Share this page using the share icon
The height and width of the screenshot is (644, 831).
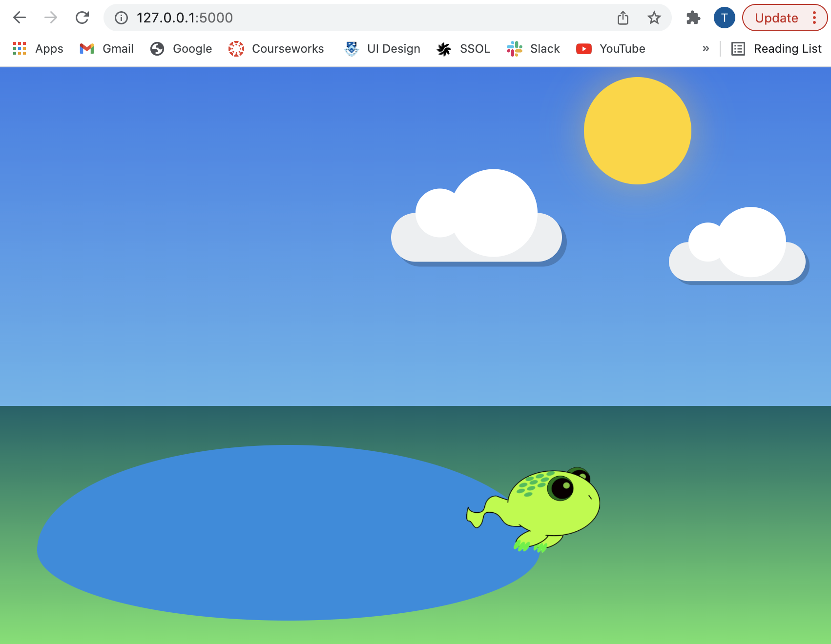click(623, 18)
